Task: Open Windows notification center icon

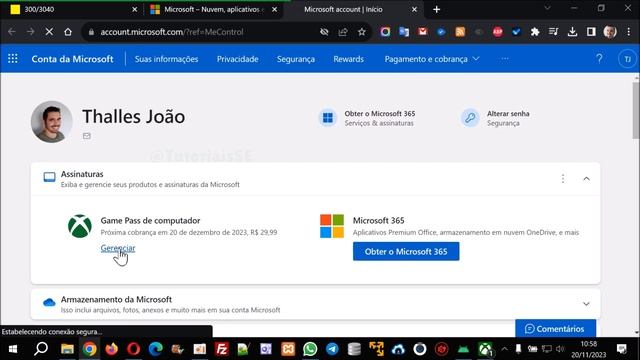Action: (621, 349)
